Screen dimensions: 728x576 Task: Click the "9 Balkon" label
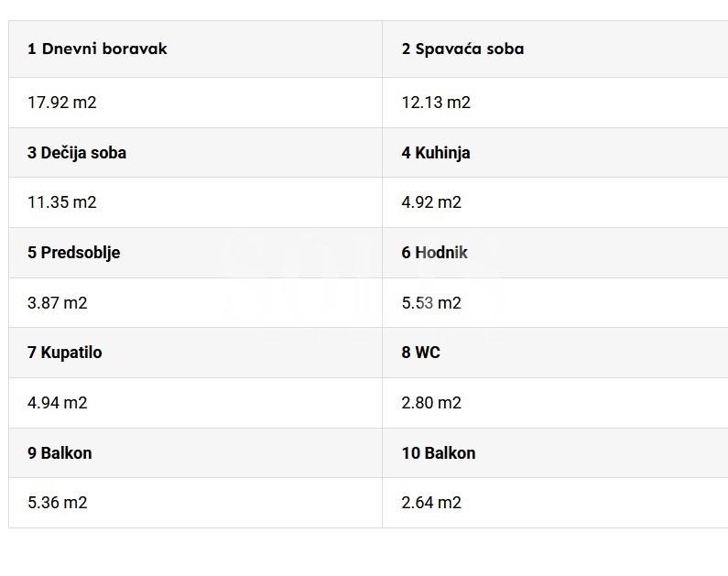60,453
